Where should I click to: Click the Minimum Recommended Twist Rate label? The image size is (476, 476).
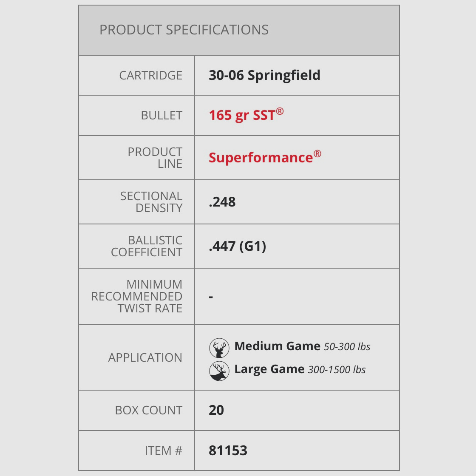137,296
